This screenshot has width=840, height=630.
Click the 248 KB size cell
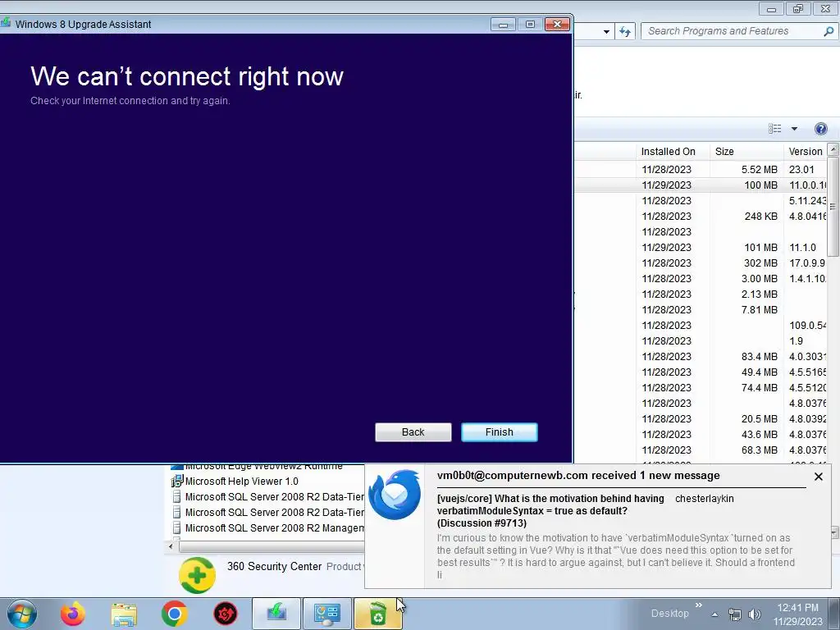tap(760, 216)
